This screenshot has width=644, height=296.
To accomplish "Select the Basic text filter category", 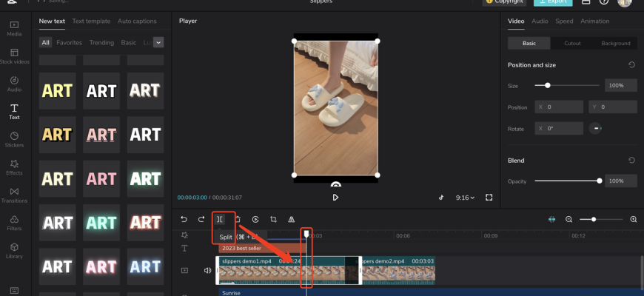I will pos(129,42).
